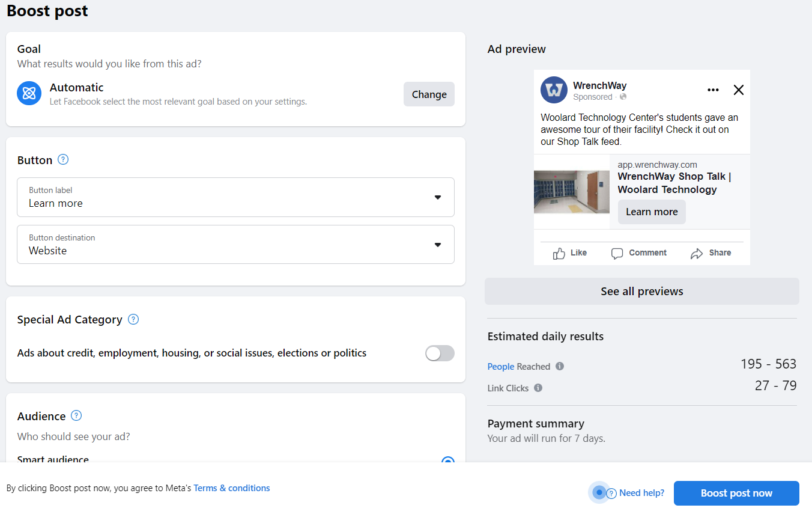The image size is (812, 508).
Task: Click See all previews button
Action: (641, 292)
